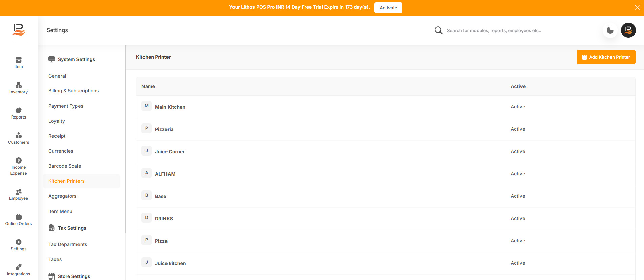Open Billing & Subscriptions settings
The image size is (644, 280).
[x=74, y=91]
